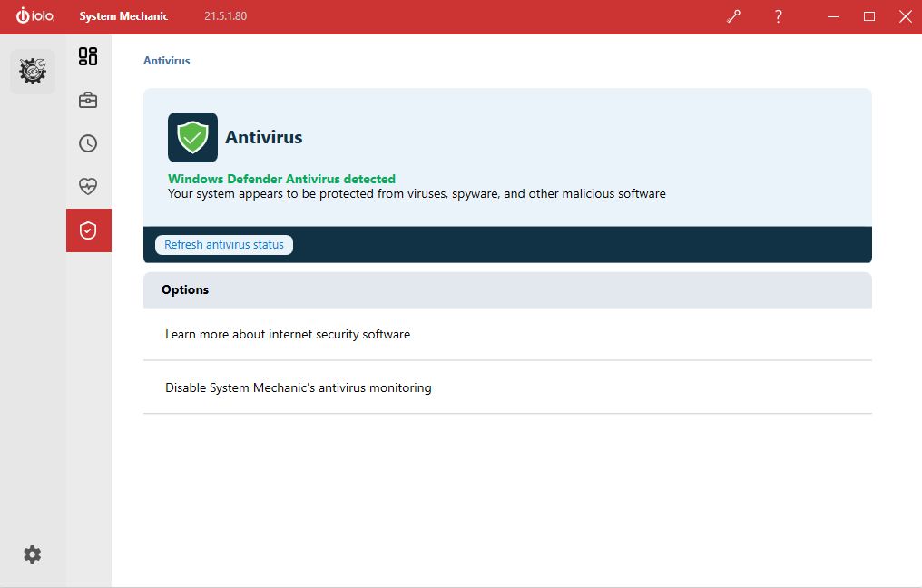Select the Security shield sidebar item

(89, 230)
